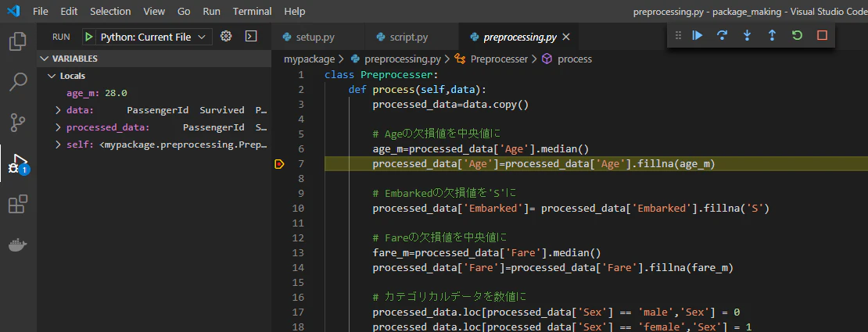Grab the debug toolbar drag handle

[678, 35]
